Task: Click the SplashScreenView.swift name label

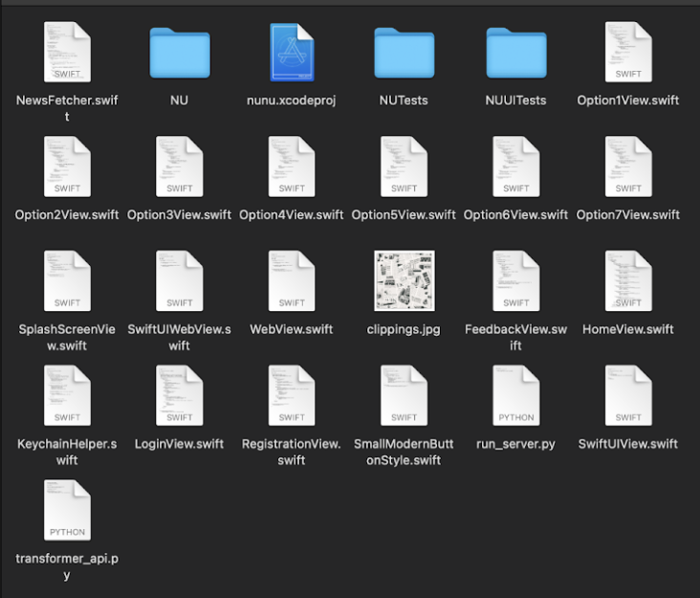Action: pos(67,337)
